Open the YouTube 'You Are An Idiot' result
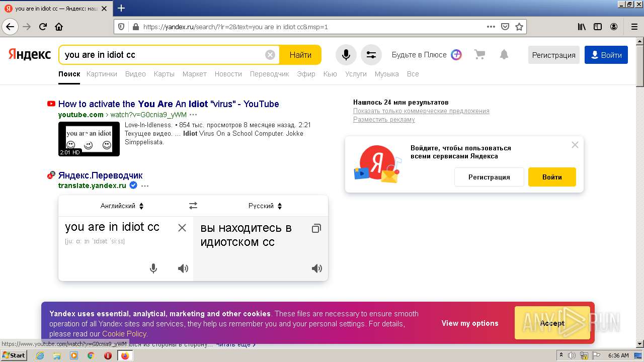This screenshot has width=644, height=362. [169, 104]
